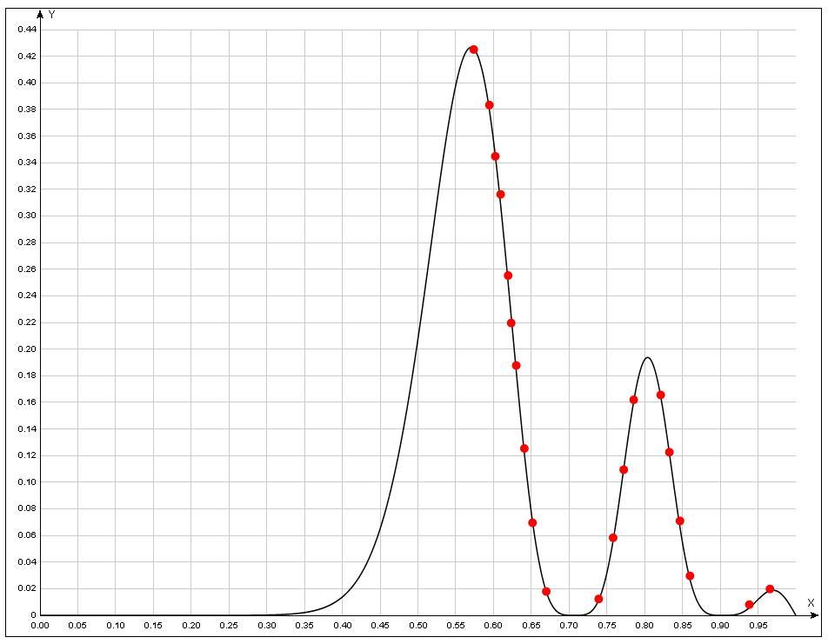Select the red point at y=0.07 on first peak
This screenshot has height=644, width=828.
coord(532,522)
